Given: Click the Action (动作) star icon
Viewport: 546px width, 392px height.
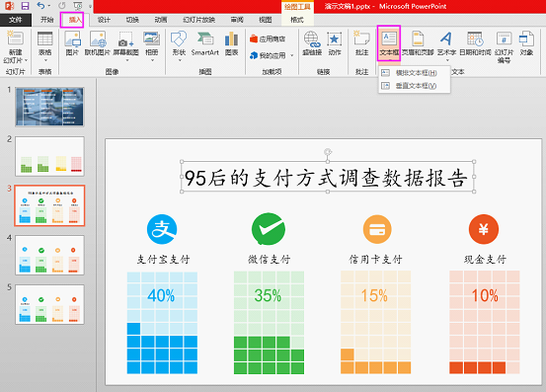Looking at the screenshot, I should [335, 39].
